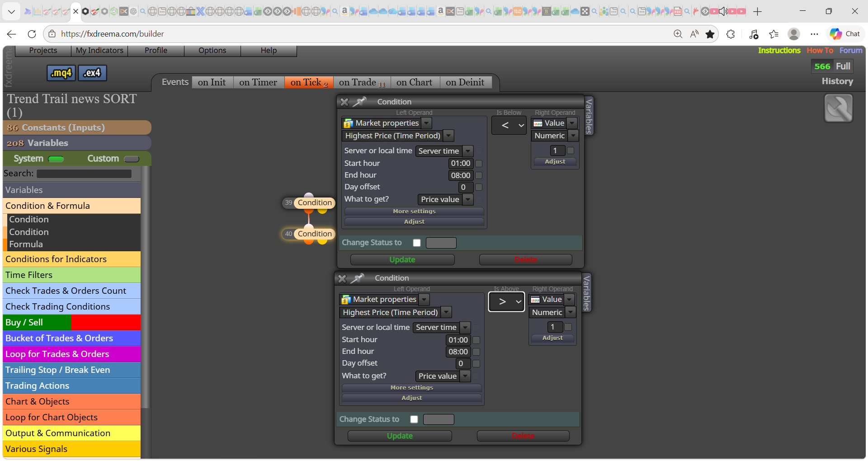Toggle the System blocks switch
The image size is (868, 461).
56,159
